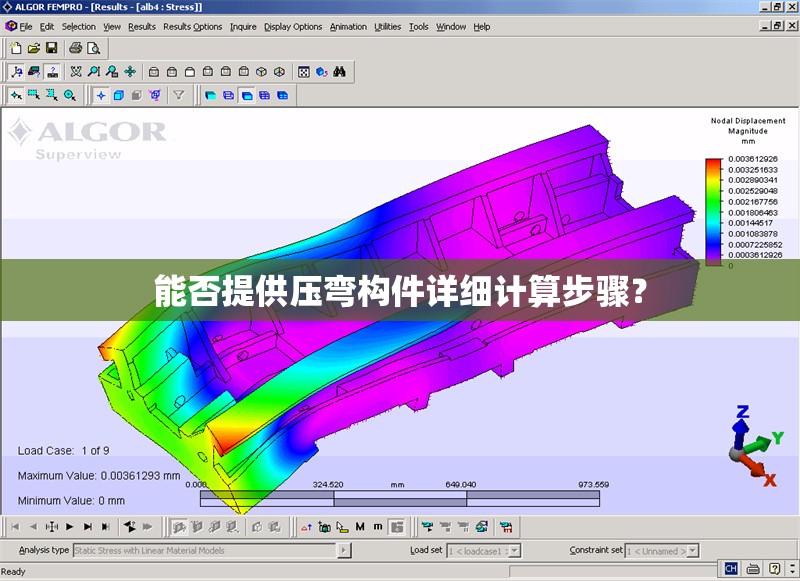This screenshot has height=581, width=800.
Task: Open Print Preview from the toolbar
Action: click(93, 47)
